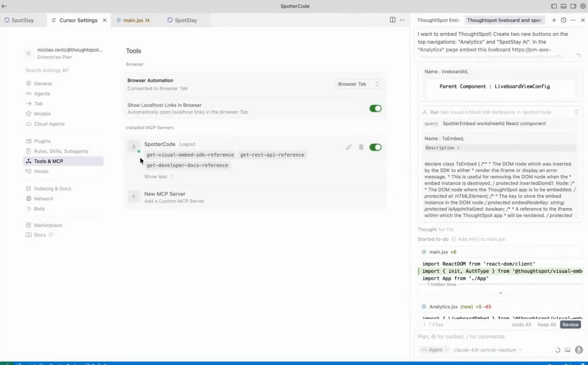
Task: Click plus icon to add New MCP Server
Action: [133, 197]
